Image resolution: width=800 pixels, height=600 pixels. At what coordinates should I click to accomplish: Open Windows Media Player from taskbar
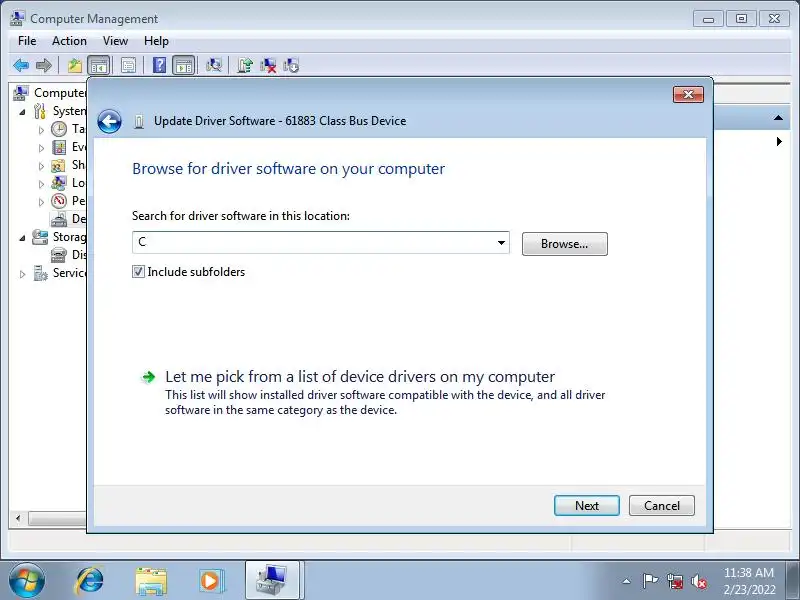[211, 581]
